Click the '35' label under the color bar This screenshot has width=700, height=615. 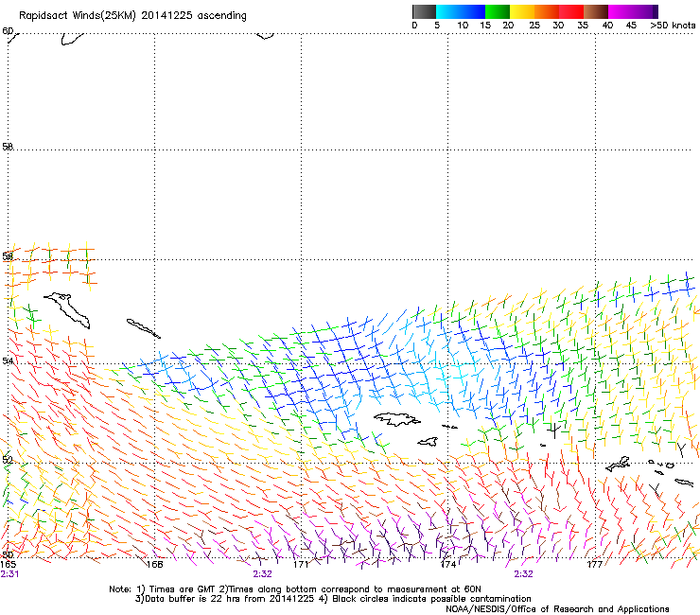coord(583,26)
